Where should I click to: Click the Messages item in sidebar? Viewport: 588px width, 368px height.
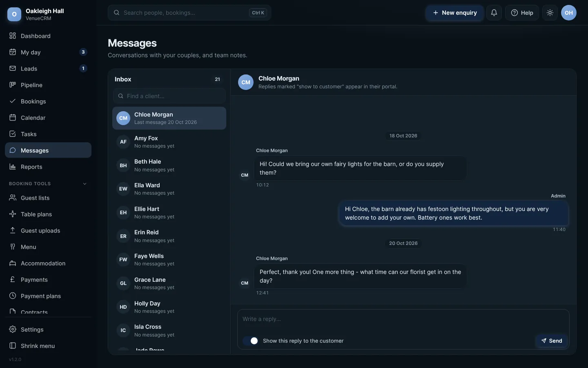[48, 150]
